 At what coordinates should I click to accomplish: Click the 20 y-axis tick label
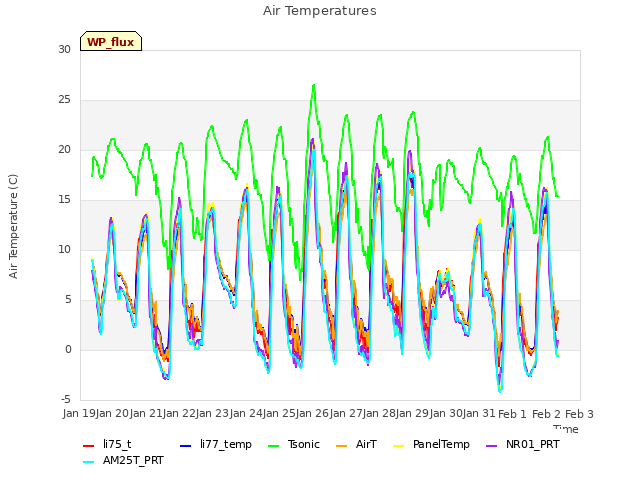(64, 149)
